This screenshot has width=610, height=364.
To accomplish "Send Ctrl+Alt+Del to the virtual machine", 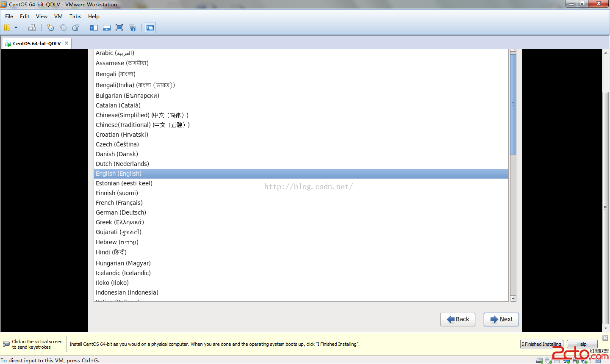I will point(32,28).
